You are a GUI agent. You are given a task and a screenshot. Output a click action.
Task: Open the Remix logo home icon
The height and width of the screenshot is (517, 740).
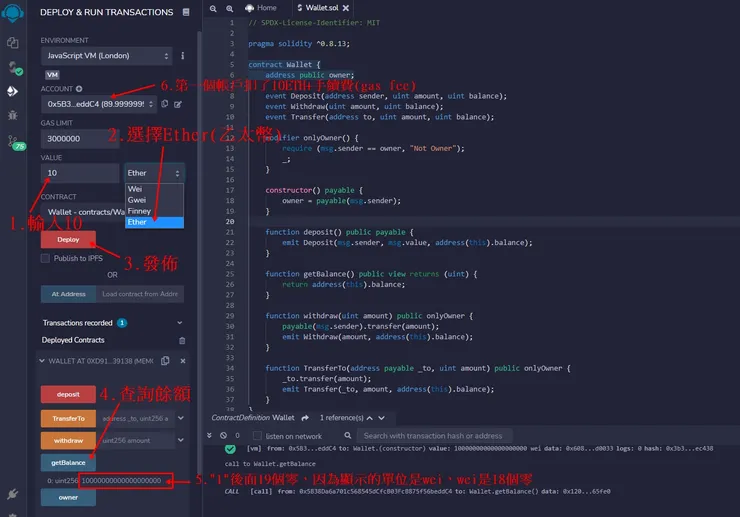13,13
